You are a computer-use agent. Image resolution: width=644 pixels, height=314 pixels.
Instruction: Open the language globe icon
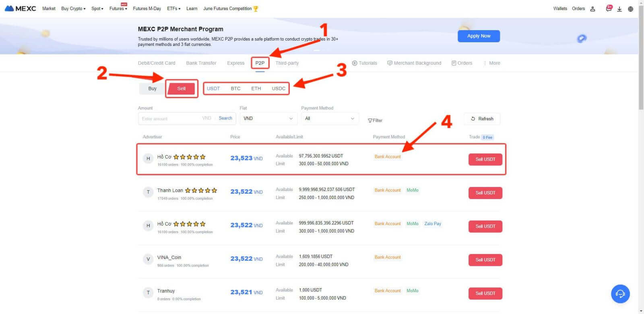(x=630, y=9)
